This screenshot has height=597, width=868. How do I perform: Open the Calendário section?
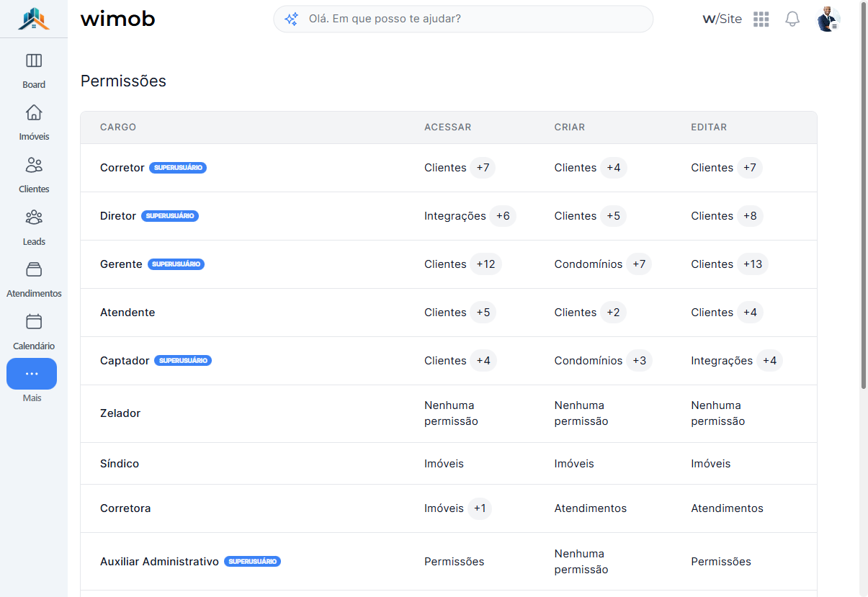coord(34,332)
